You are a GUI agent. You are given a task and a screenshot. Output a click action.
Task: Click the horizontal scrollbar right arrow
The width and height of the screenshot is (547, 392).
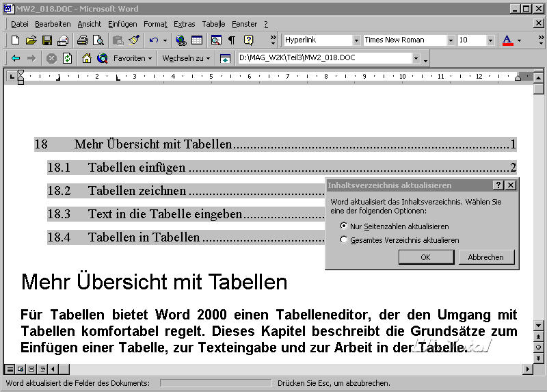527,369
